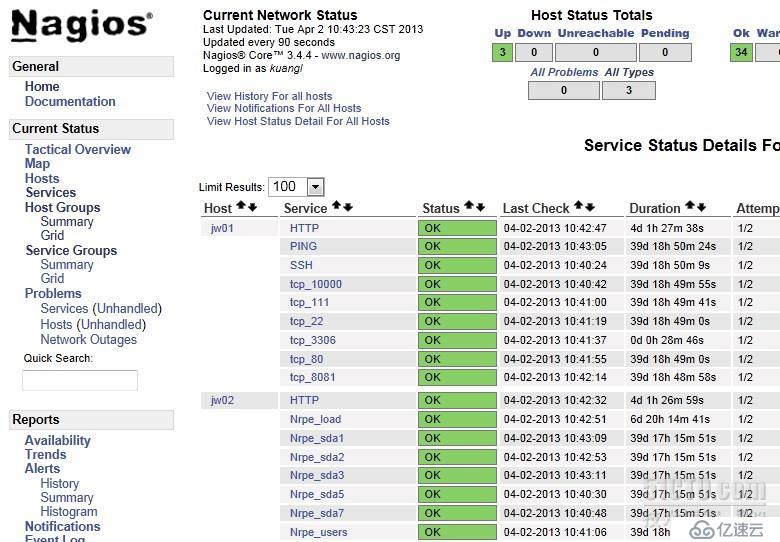Open Home in the General menu
Screen dimensions: 780x542
point(42,87)
